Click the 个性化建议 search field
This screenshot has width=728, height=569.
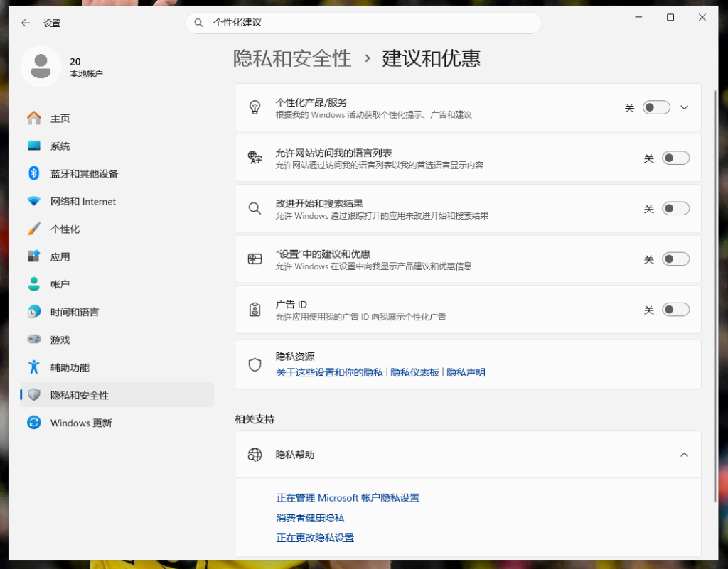point(363,23)
